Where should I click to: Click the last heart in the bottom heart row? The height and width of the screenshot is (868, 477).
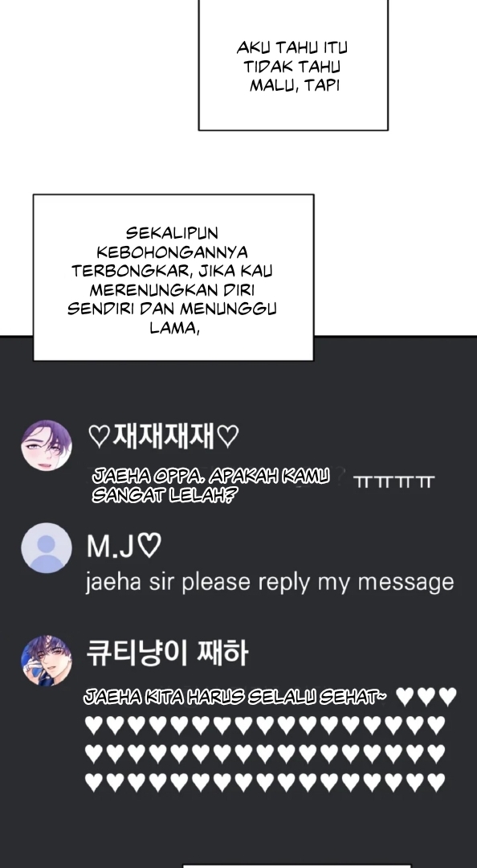point(436,782)
